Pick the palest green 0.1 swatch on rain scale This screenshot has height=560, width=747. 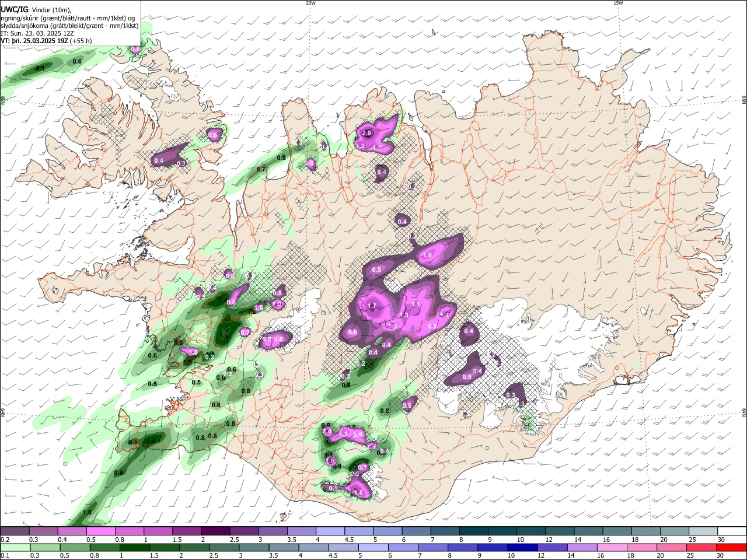[15, 547]
